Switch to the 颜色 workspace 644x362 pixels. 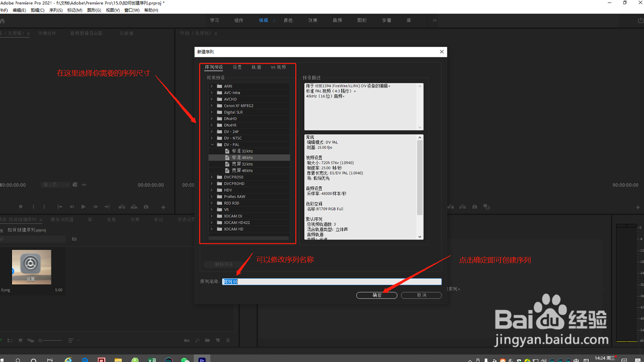288,20
